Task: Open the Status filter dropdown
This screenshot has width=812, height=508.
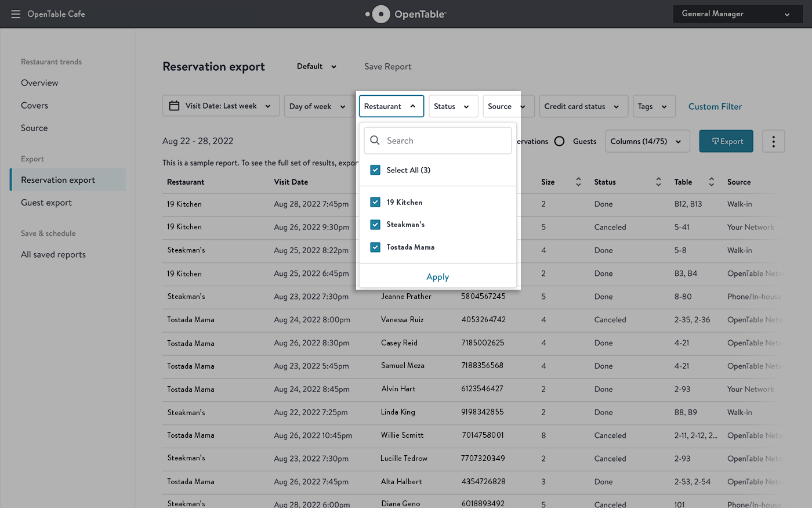Action: pos(453,106)
